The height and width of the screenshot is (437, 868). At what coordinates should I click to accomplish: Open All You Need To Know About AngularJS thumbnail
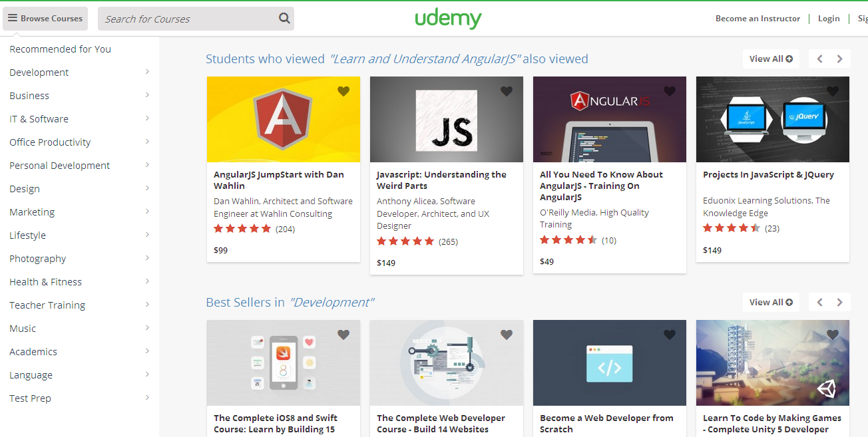[x=610, y=119]
